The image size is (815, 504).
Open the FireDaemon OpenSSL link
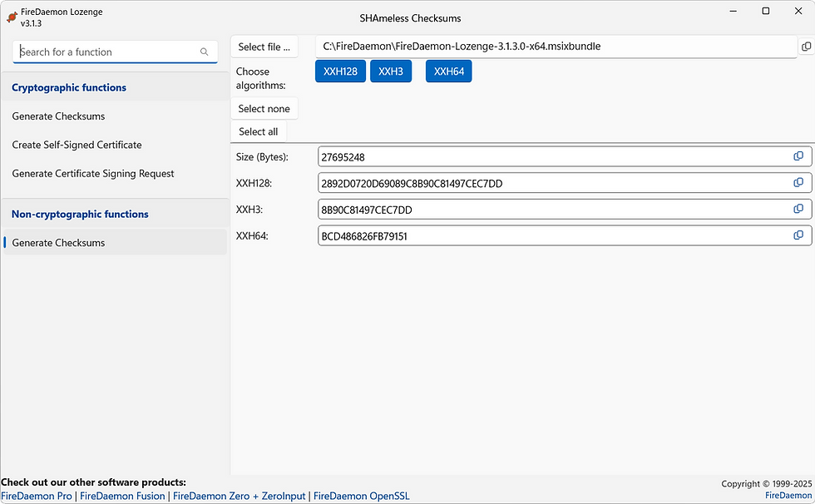pos(361,495)
